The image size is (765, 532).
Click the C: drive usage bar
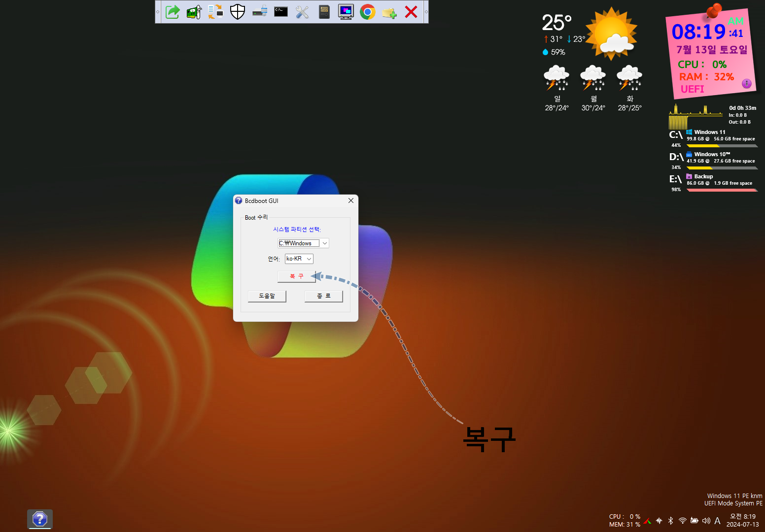pos(722,146)
